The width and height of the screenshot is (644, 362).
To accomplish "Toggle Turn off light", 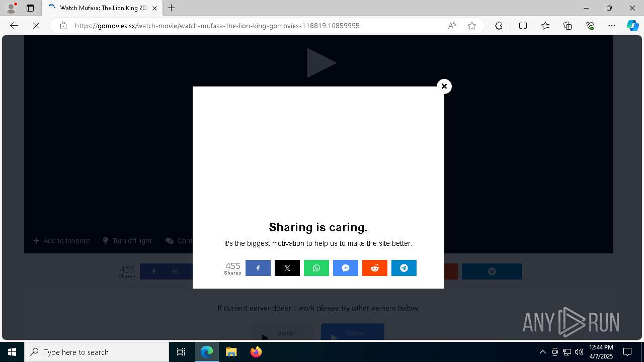I will coord(127,241).
